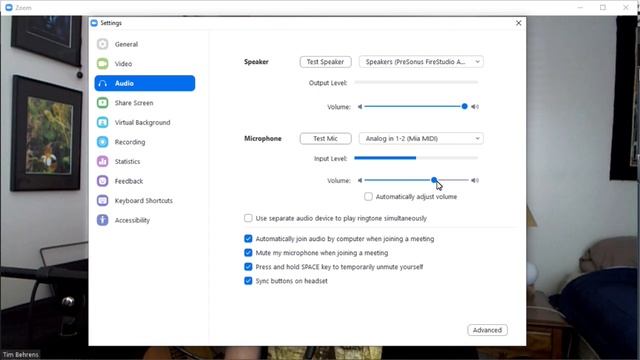640x360 pixels.
Task: Uncheck Mute my microphone when joining
Action: coord(248,253)
